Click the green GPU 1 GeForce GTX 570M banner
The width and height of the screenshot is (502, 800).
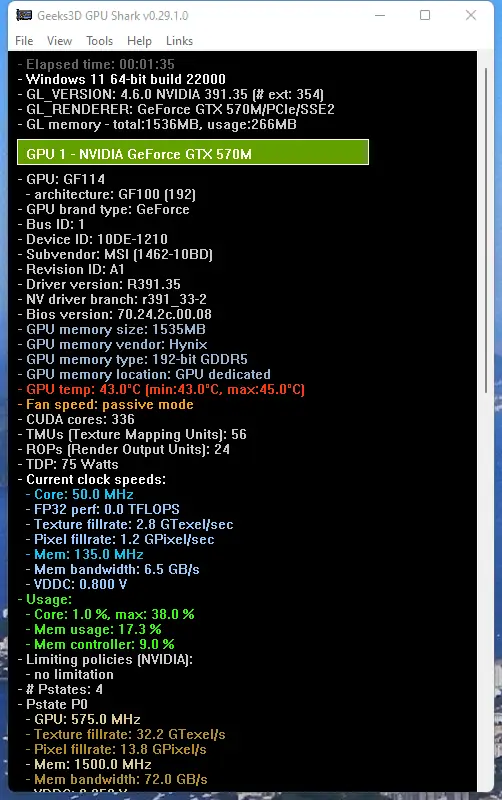click(x=193, y=153)
